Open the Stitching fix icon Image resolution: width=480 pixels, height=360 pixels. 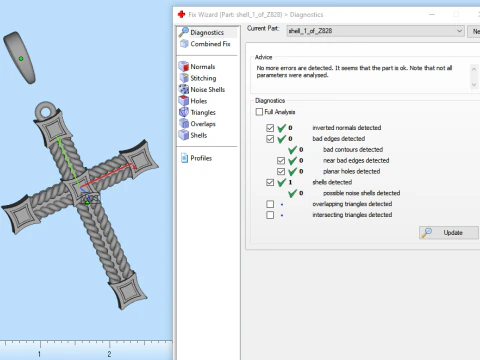[184, 78]
